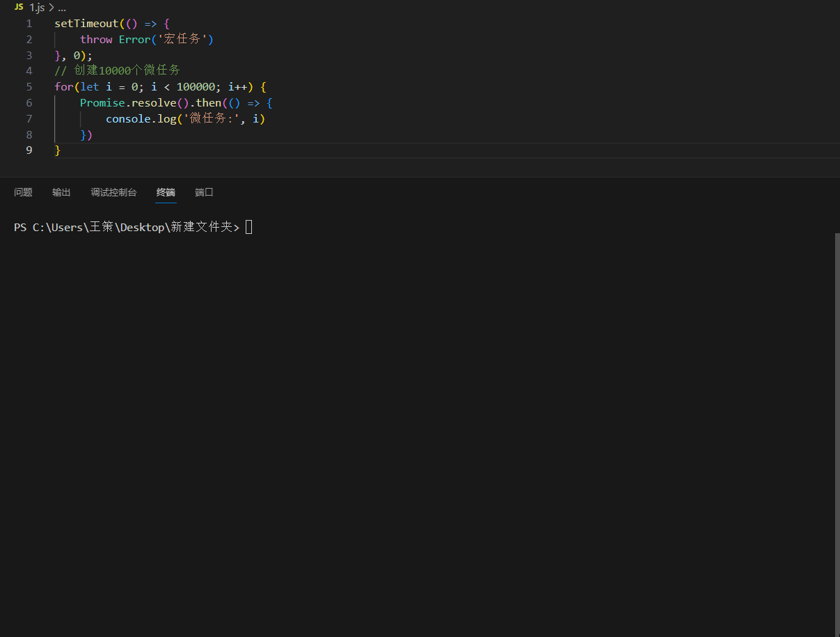Switch to the 调试控制台 panel
This screenshot has width=840, height=637.
(113, 192)
